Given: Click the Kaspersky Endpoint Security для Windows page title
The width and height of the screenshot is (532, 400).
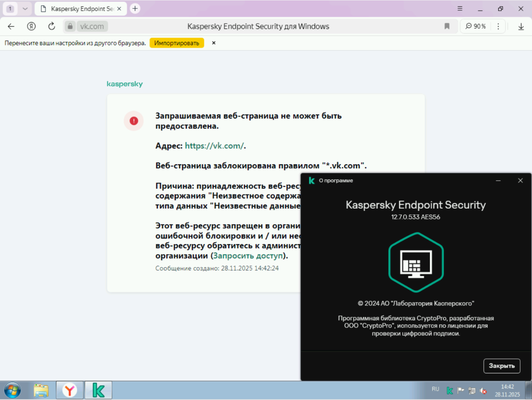Looking at the screenshot, I should [x=258, y=26].
